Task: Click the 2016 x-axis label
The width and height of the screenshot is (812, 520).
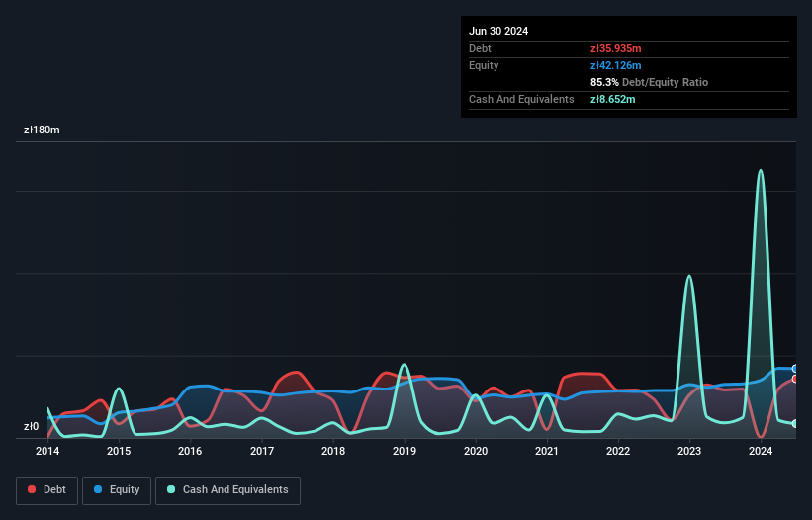Action: click(190, 451)
